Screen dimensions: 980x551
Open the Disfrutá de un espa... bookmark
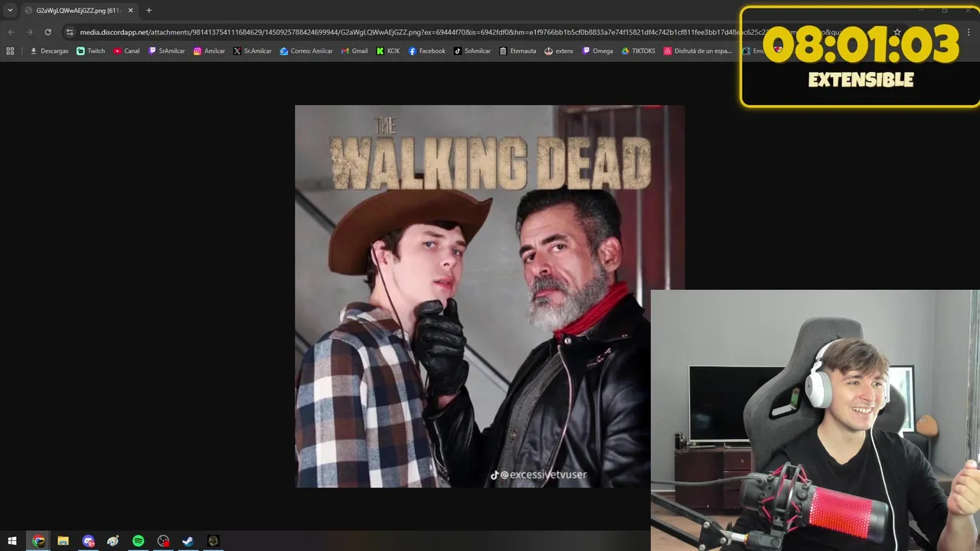(x=697, y=51)
